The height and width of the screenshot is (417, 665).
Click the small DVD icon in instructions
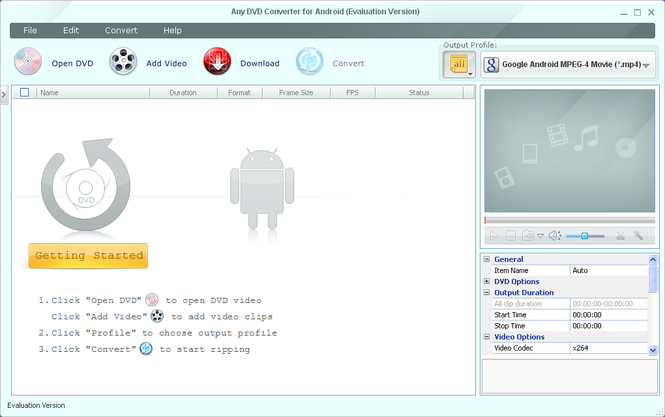pyautogui.click(x=152, y=300)
